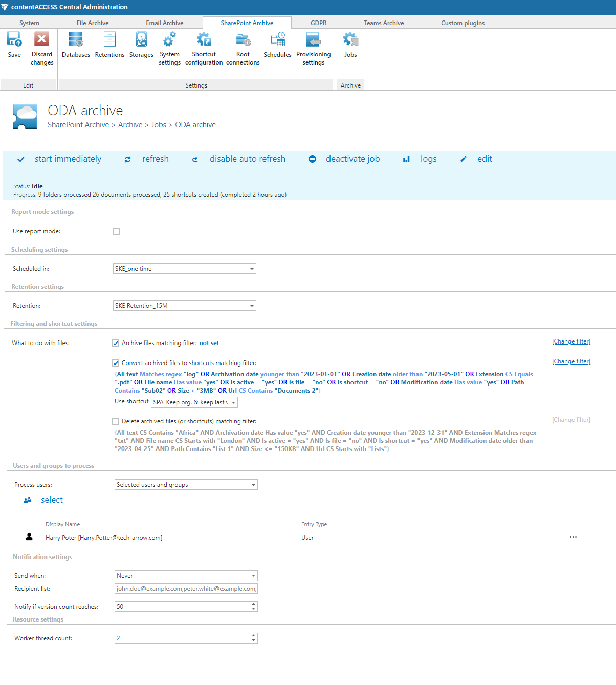Click the Save icon in the ribbon
The width and height of the screenshot is (616, 685).
14,40
